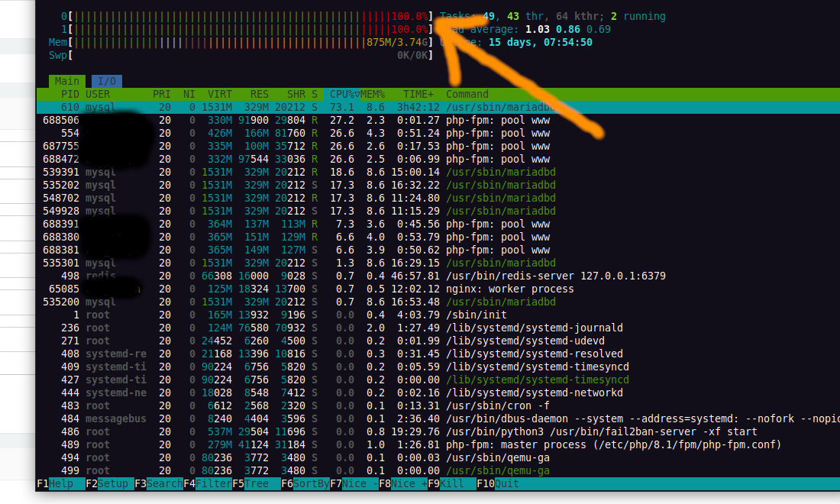Toggle F5 Tree view
This screenshot has height=504, width=840.
[257, 483]
